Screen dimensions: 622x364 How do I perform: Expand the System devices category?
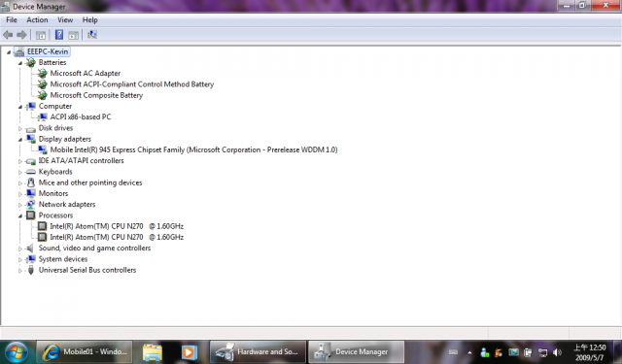tap(20, 259)
